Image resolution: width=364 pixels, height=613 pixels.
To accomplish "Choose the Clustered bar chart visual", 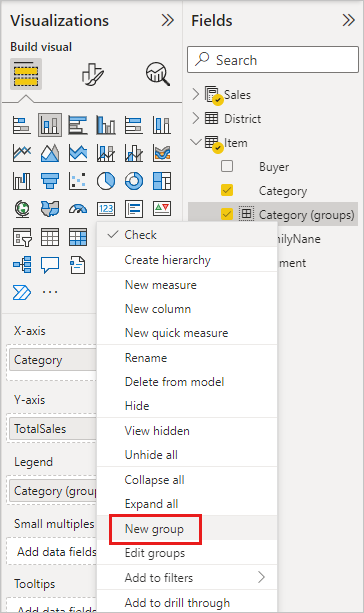I will [78, 125].
